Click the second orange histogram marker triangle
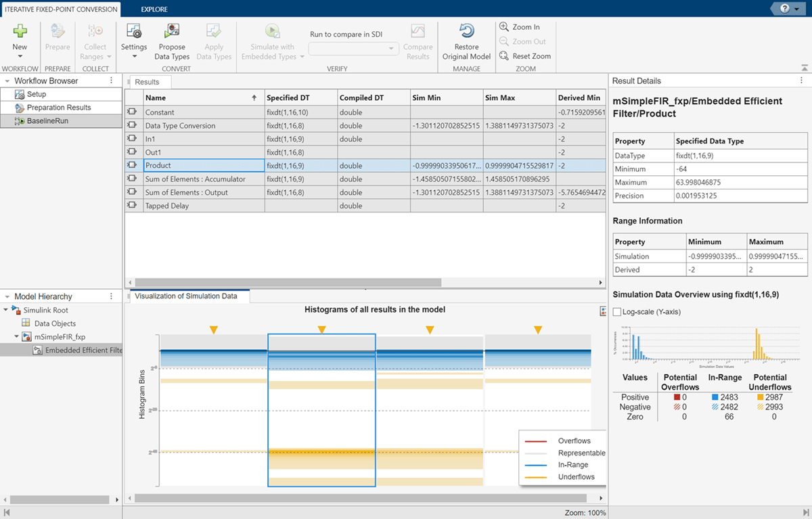 click(322, 330)
